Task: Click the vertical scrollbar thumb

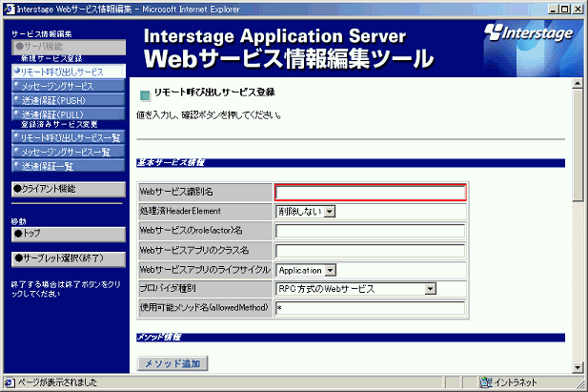Action: click(578, 146)
